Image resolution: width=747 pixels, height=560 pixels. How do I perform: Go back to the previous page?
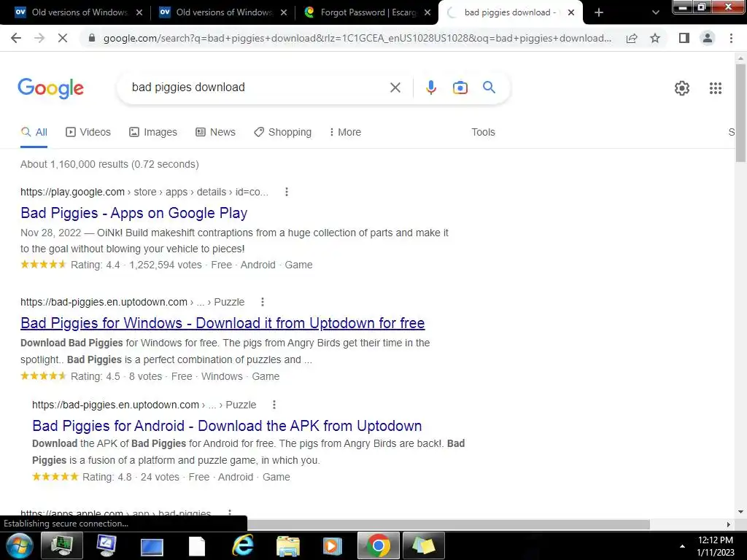pyautogui.click(x=16, y=38)
